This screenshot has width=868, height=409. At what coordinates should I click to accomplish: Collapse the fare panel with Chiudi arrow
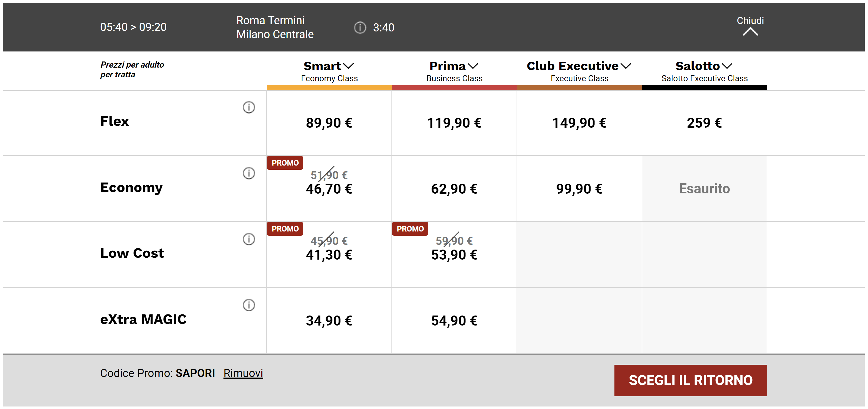(x=750, y=32)
